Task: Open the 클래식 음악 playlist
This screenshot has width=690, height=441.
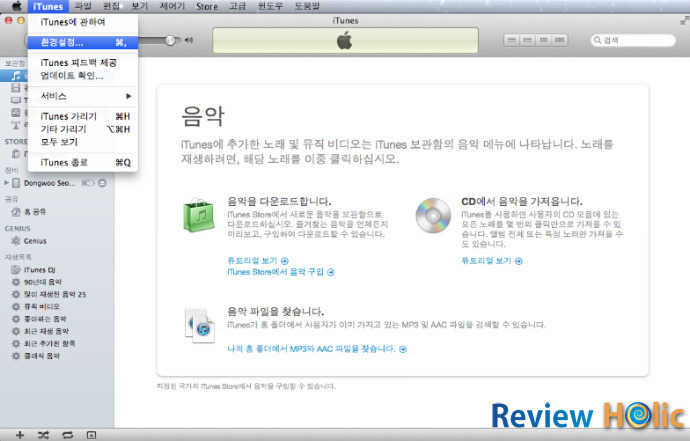Action: [42, 356]
